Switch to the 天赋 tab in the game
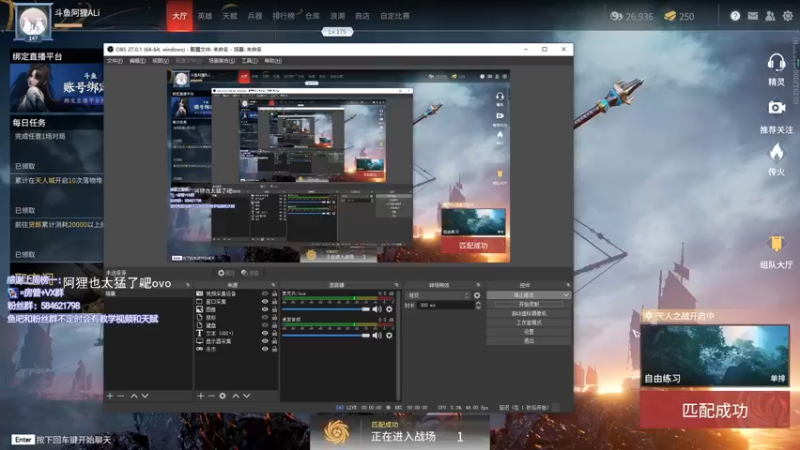Image resolution: width=800 pixels, height=450 pixels. (230, 16)
